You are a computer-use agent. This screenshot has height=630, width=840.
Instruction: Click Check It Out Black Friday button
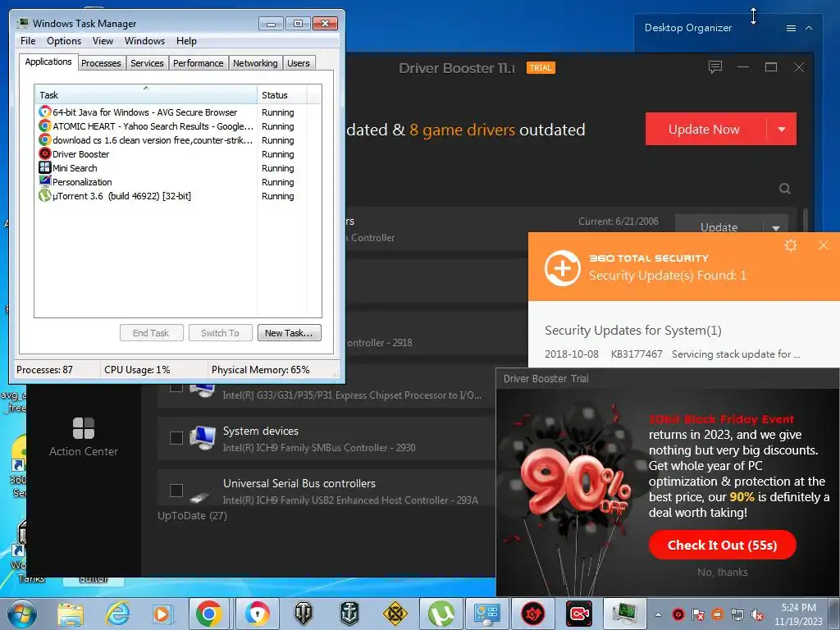click(722, 545)
